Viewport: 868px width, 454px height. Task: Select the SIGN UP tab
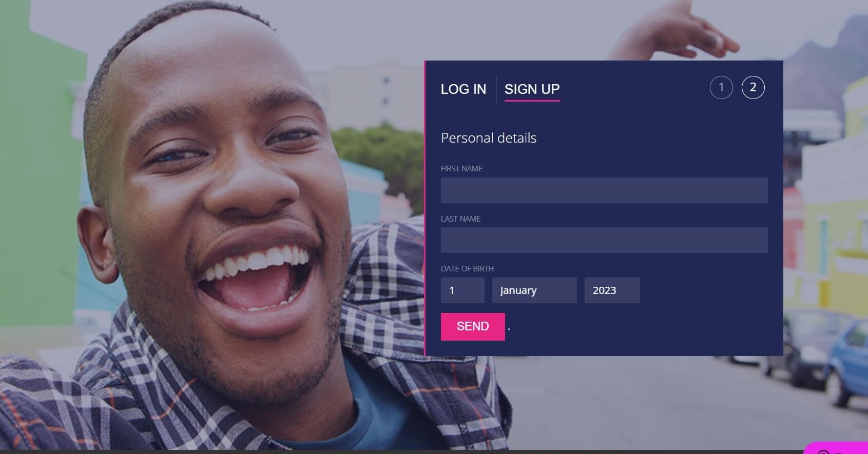[532, 89]
